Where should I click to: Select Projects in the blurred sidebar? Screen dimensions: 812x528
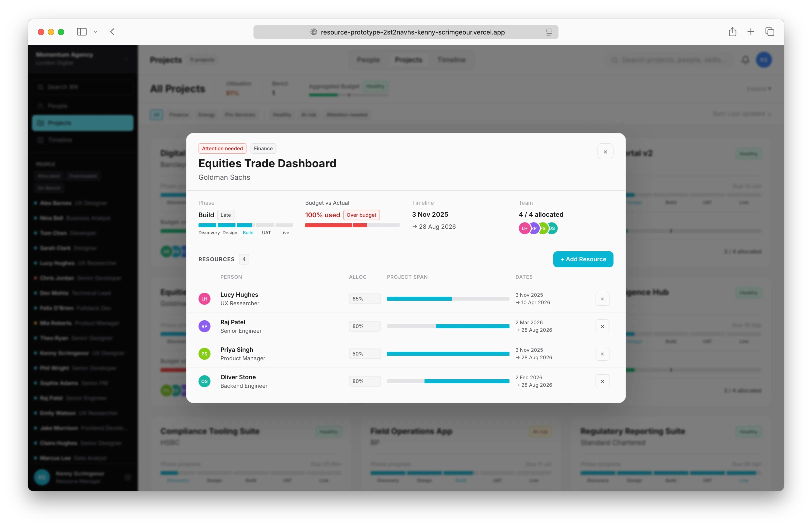(82, 123)
